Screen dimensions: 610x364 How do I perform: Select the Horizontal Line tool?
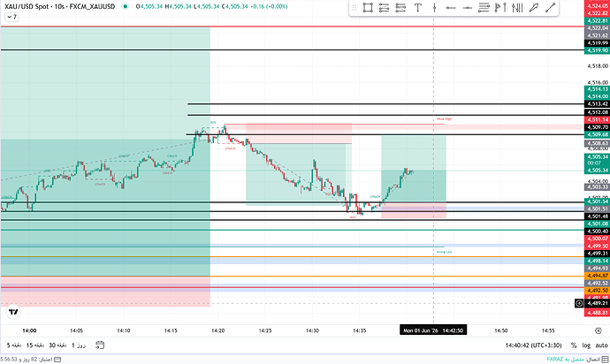tap(468, 8)
